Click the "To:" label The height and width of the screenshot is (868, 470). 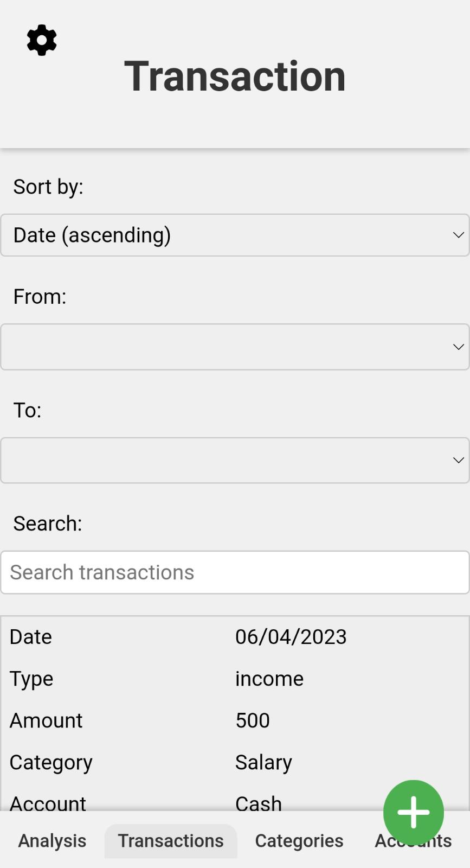27,410
